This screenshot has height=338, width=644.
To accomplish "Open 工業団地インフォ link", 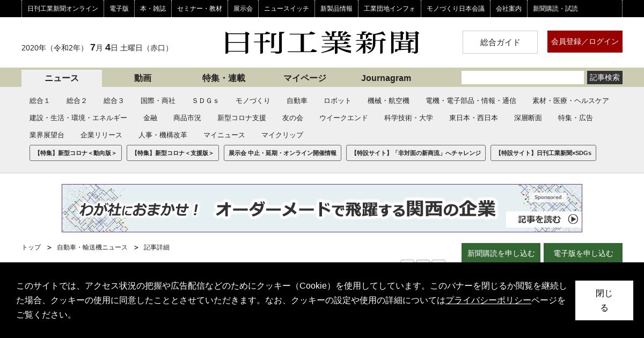I will tap(390, 9).
